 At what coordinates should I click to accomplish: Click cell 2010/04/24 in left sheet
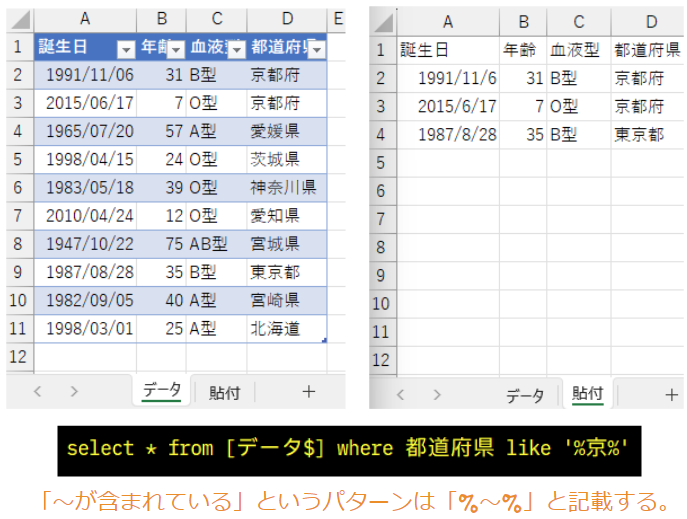(x=85, y=216)
